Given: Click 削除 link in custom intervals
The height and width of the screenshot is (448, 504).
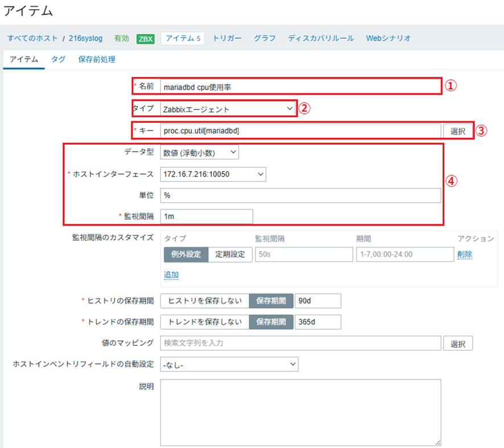Looking at the screenshot, I should pyautogui.click(x=465, y=254).
